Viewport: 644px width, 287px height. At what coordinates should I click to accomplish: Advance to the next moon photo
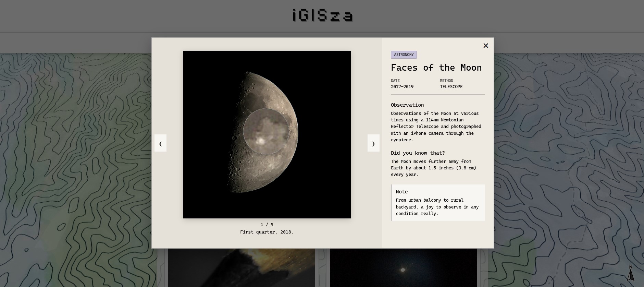tap(373, 143)
